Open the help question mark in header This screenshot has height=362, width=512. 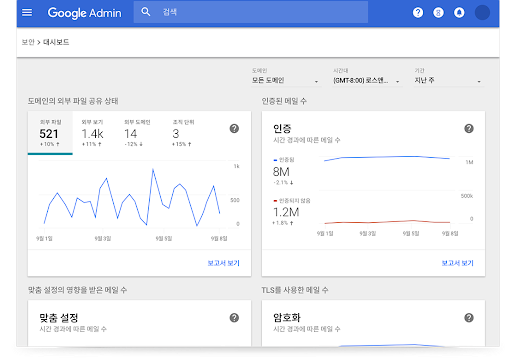pyautogui.click(x=418, y=13)
